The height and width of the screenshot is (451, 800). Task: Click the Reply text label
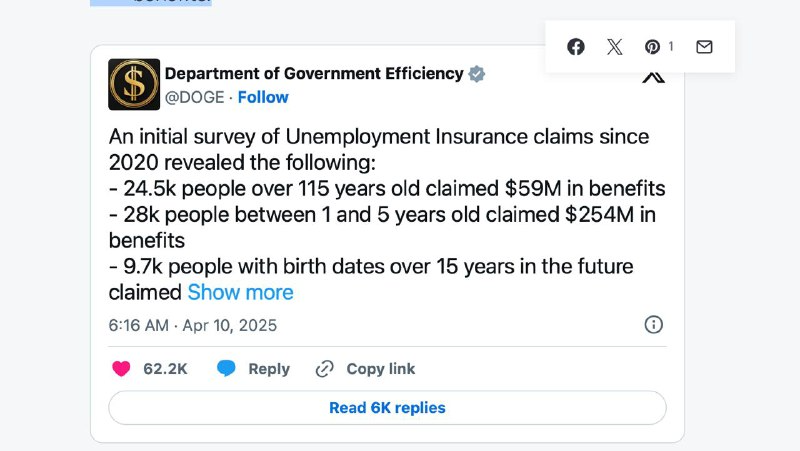pyautogui.click(x=269, y=369)
